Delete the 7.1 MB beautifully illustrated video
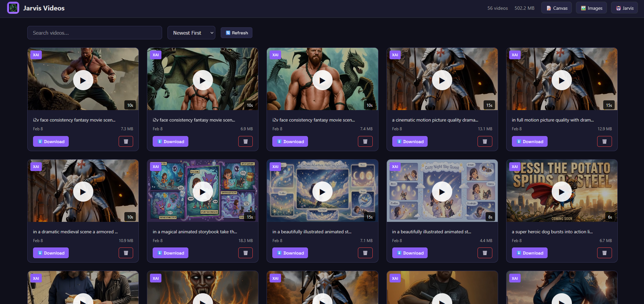The height and width of the screenshot is (304, 644). pyautogui.click(x=365, y=253)
